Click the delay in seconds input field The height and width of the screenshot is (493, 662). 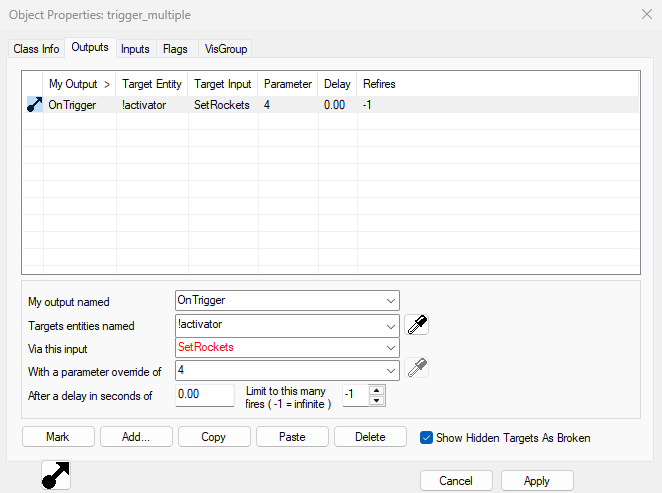[204, 395]
